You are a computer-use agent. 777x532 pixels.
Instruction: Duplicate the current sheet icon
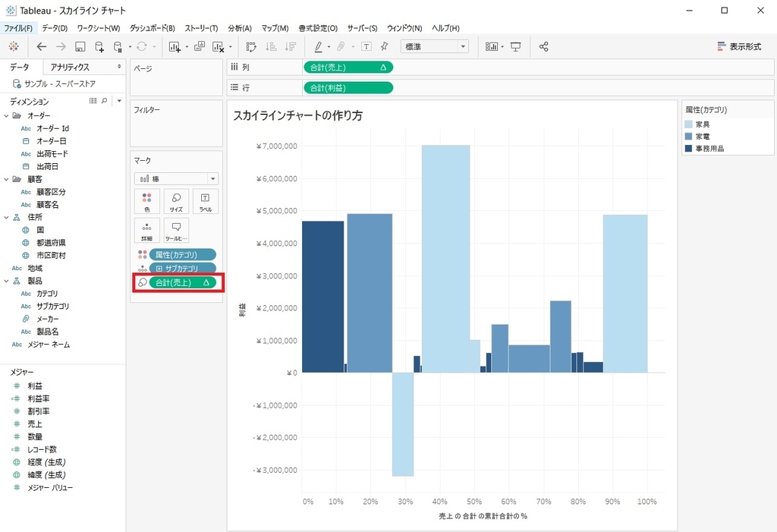pos(200,46)
